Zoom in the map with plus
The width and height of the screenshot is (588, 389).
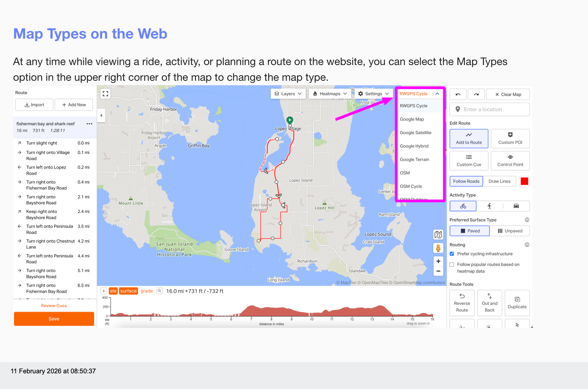point(438,261)
